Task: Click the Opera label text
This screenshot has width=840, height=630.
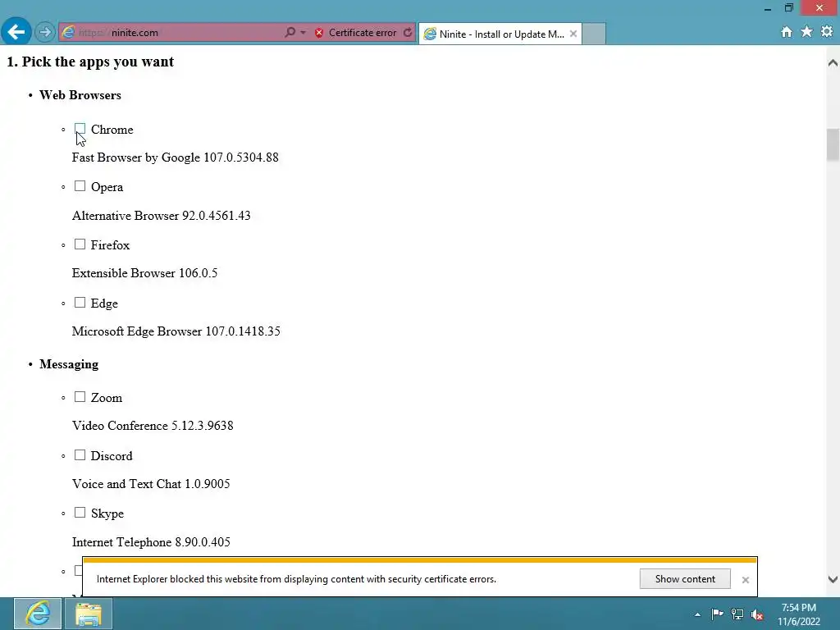Action: [x=107, y=187]
